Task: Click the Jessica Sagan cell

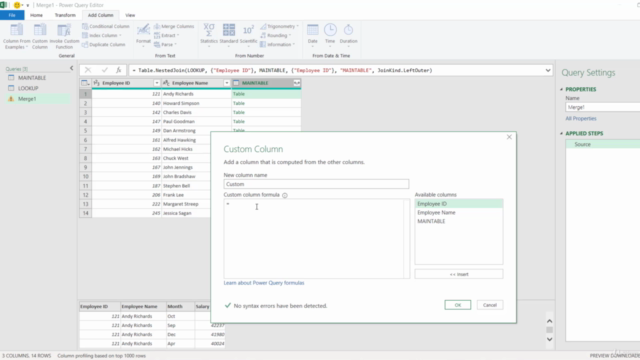Action: pos(186,213)
